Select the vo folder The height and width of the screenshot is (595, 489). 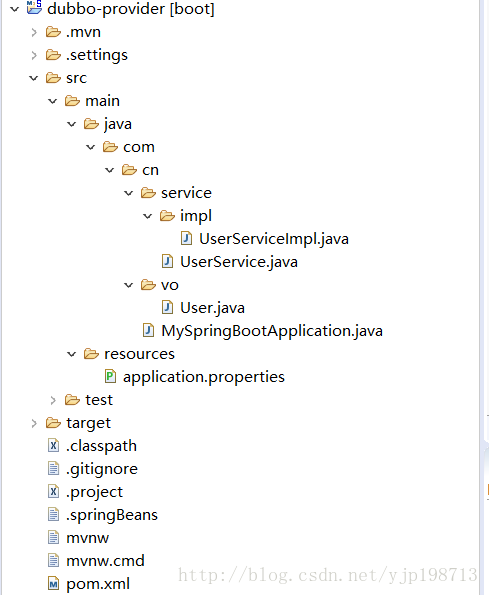pyautogui.click(x=160, y=285)
